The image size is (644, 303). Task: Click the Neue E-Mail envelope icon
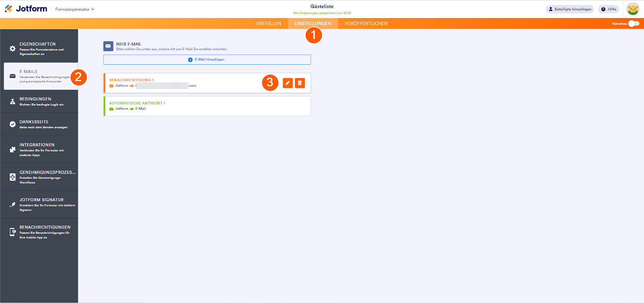108,46
